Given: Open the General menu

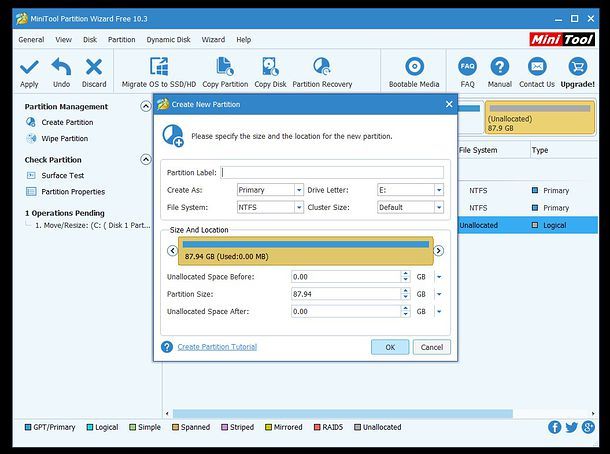Looking at the screenshot, I should 31,40.
